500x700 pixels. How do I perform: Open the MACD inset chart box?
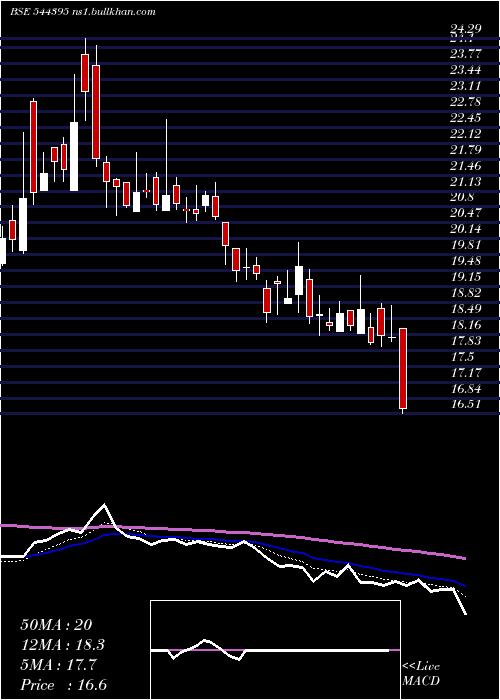[275, 650]
